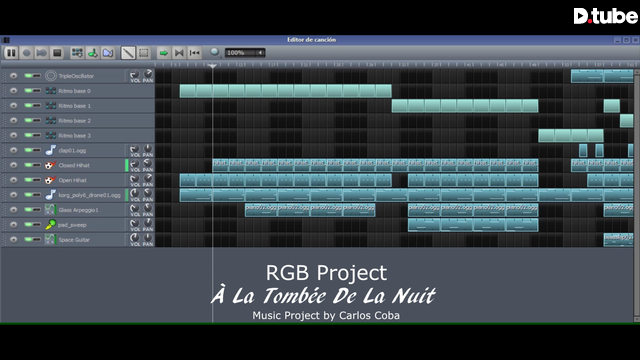Open Open Hihat track gear menu
640x360 pixels.
tap(13, 180)
